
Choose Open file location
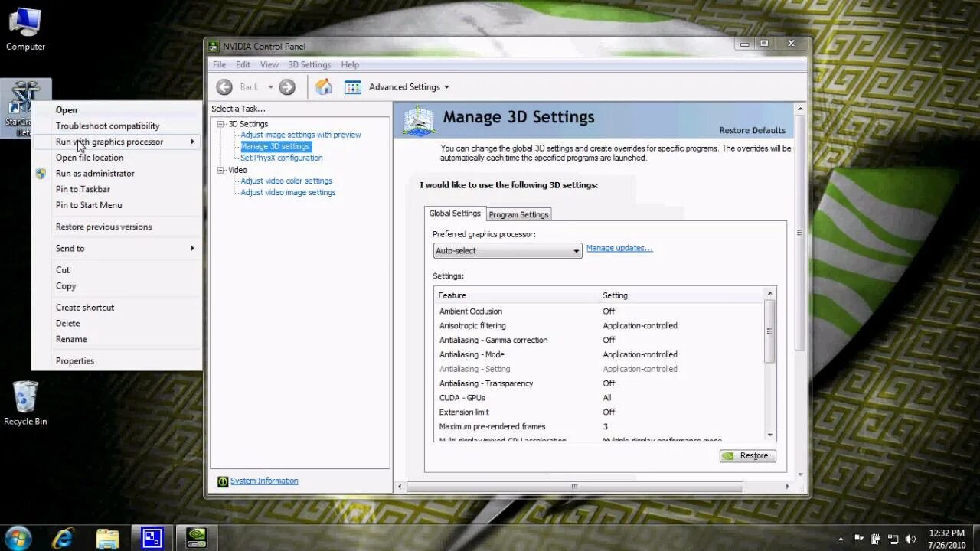(116, 158)
